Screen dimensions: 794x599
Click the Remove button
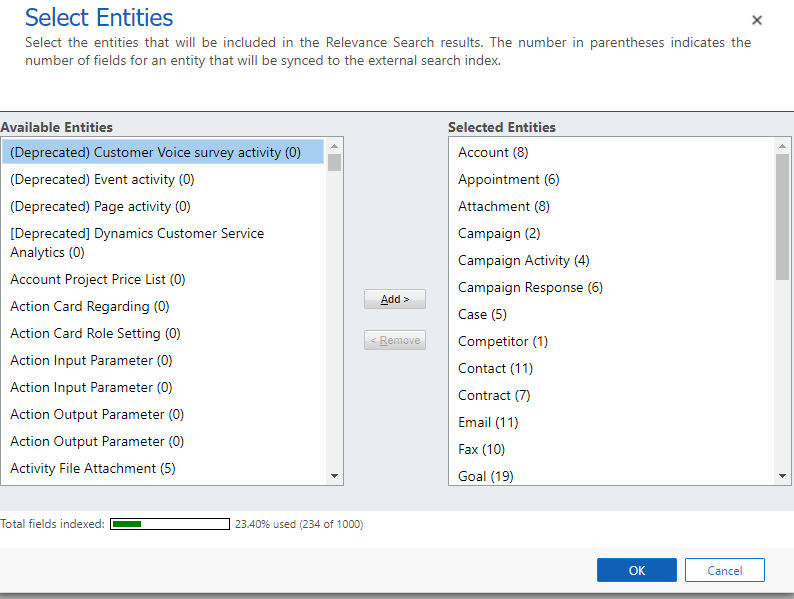click(394, 340)
